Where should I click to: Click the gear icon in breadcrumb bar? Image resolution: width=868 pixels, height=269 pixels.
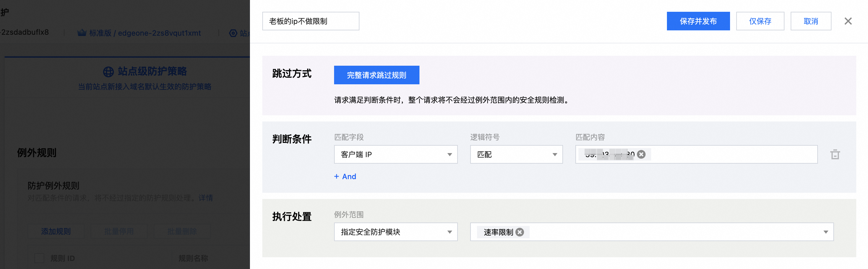(233, 33)
